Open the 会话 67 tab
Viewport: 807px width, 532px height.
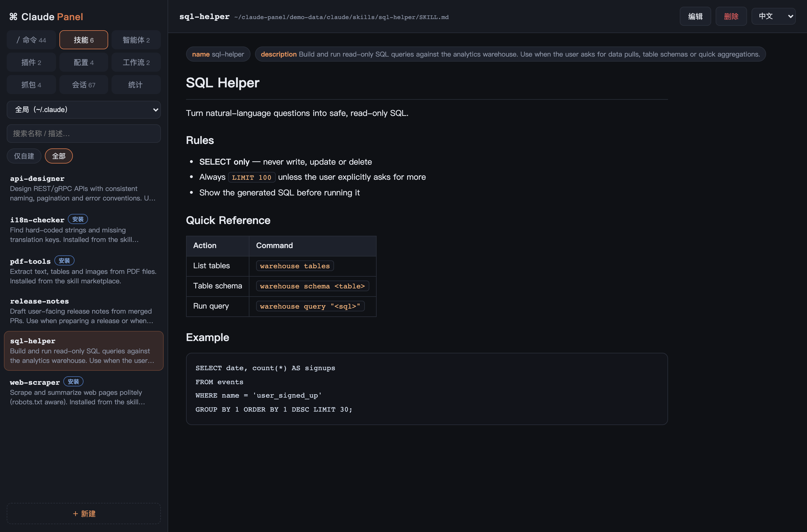84,85
